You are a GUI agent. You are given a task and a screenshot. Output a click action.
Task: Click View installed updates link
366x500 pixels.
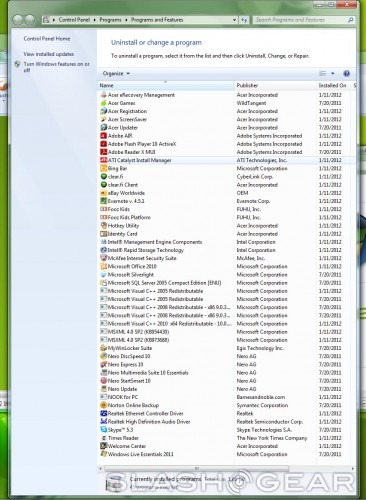point(49,54)
